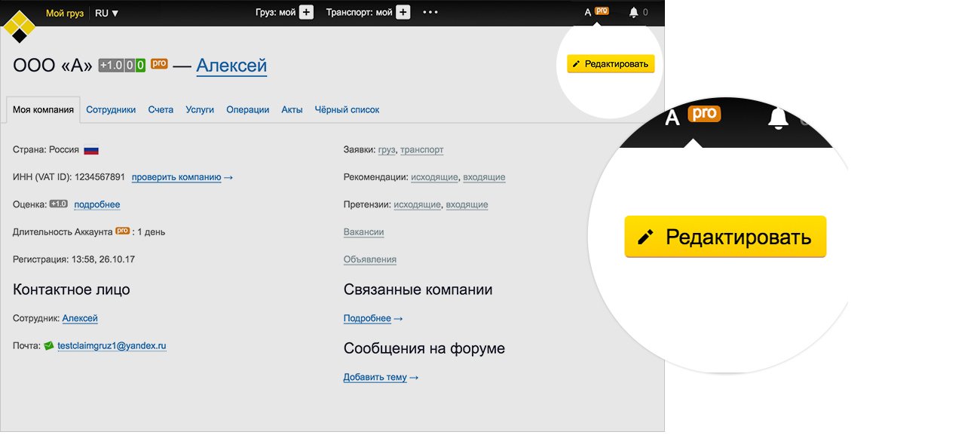Click the pro badge next to company name
The image size is (980, 435).
click(x=159, y=63)
